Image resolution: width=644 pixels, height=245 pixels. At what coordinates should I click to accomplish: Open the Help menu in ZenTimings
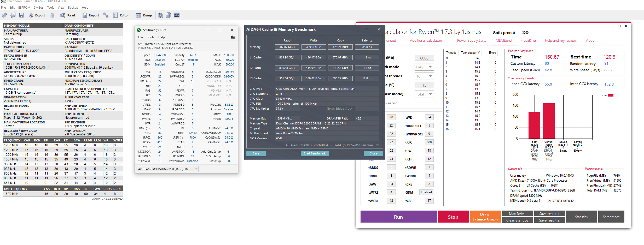(x=161, y=37)
